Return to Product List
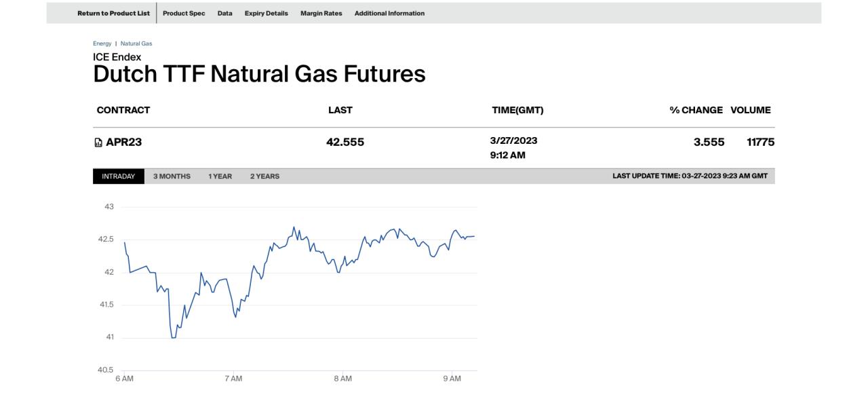Screen dimensions: 868x401 (114, 13)
